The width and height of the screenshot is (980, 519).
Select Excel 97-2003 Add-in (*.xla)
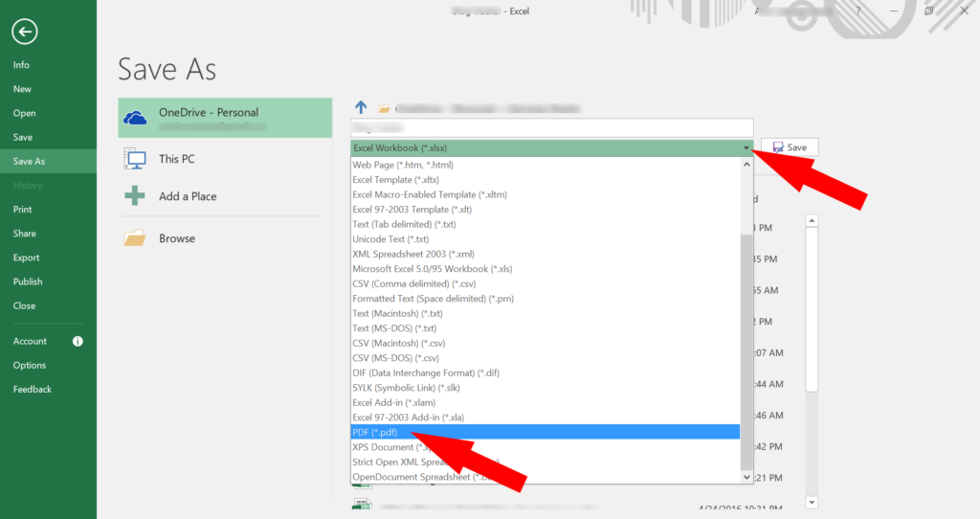tap(546, 417)
